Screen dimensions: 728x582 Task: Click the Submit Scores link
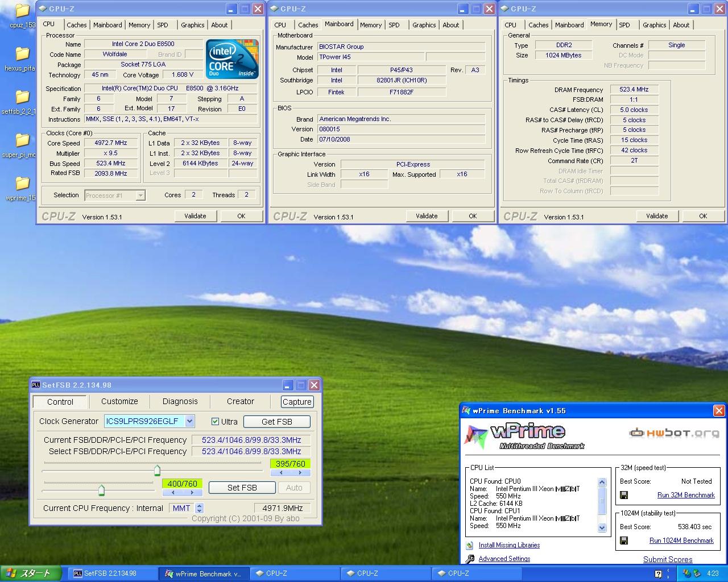coord(668,559)
